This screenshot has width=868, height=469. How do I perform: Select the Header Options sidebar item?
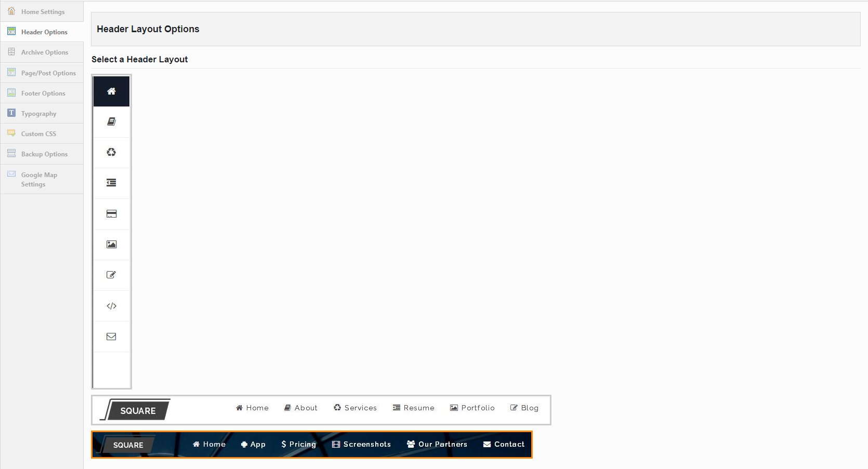pyautogui.click(x=42, y=32)
